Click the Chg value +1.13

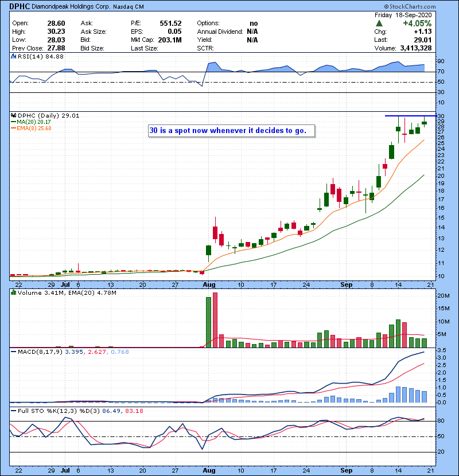click(423, 32)
